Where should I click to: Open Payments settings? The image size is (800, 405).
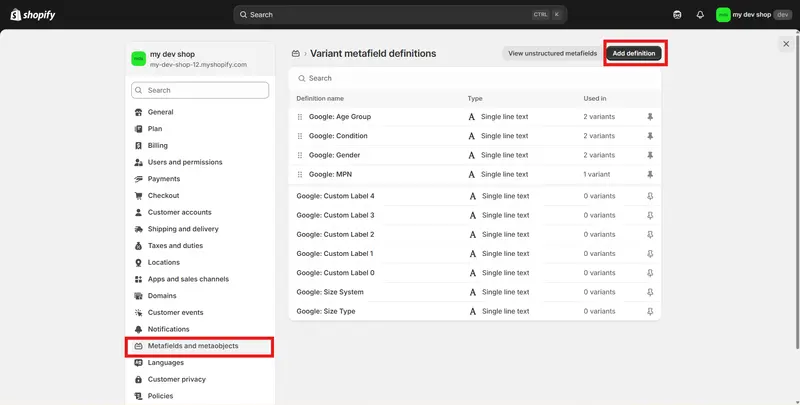pyautogui.click(x=199, y=179)
